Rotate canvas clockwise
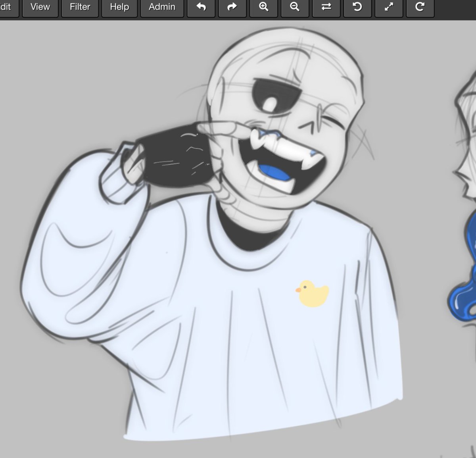 tap(420, 8)
